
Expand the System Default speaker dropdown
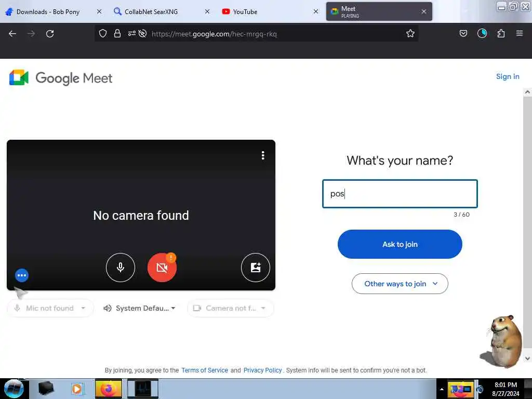[139, 308]
